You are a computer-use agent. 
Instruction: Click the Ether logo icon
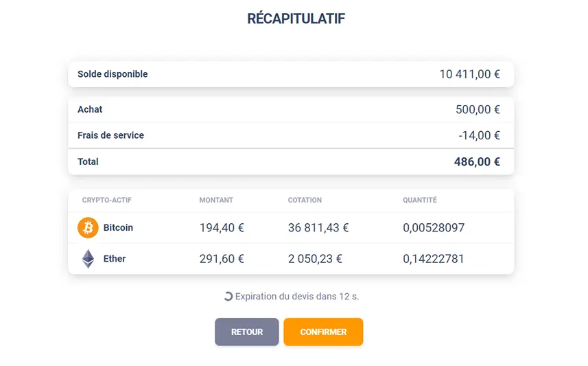click(88, 259)
